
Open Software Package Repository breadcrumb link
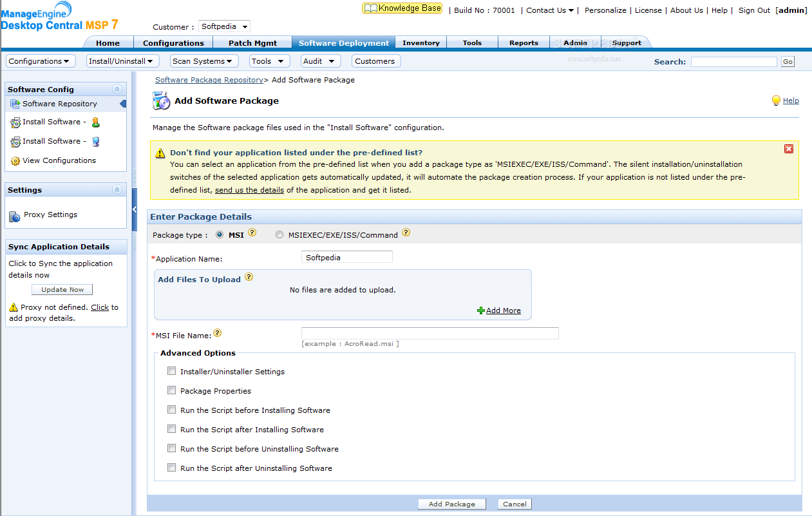[x=209, y=80]
